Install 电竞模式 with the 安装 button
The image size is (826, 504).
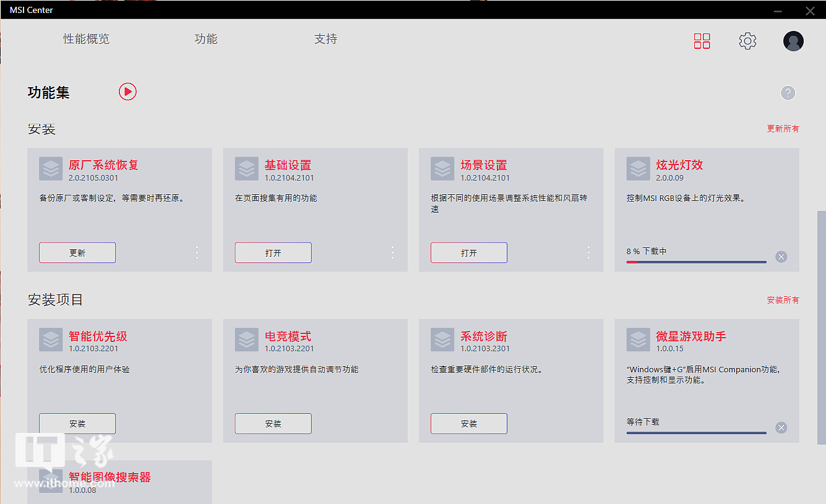273,424
